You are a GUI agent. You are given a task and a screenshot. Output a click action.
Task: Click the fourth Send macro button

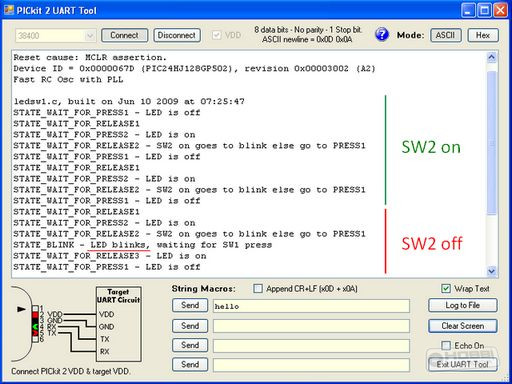tap(190, 365)
